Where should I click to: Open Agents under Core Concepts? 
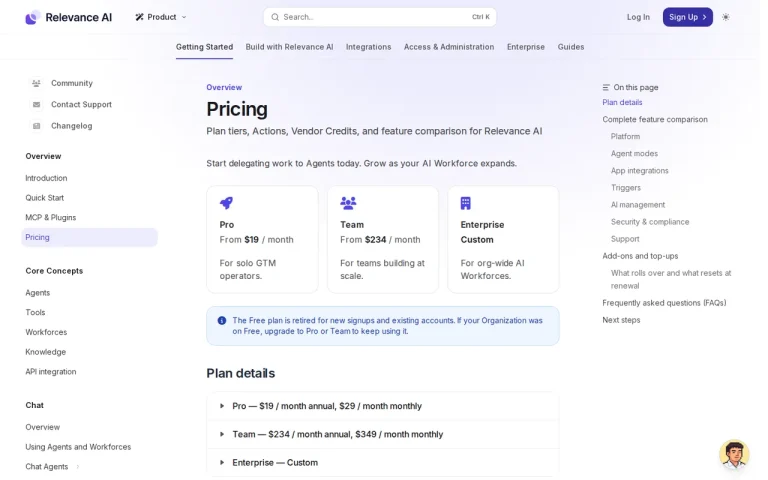point(38,293)
